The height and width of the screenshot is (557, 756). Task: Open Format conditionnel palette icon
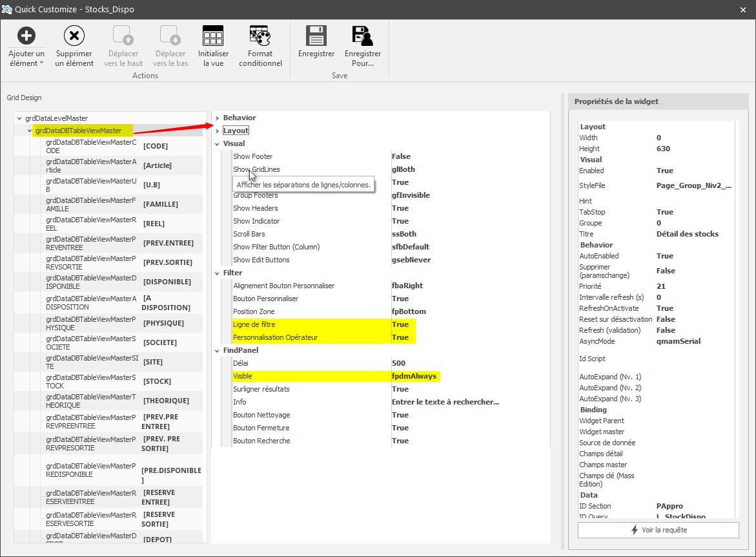(x=260, y=36)
